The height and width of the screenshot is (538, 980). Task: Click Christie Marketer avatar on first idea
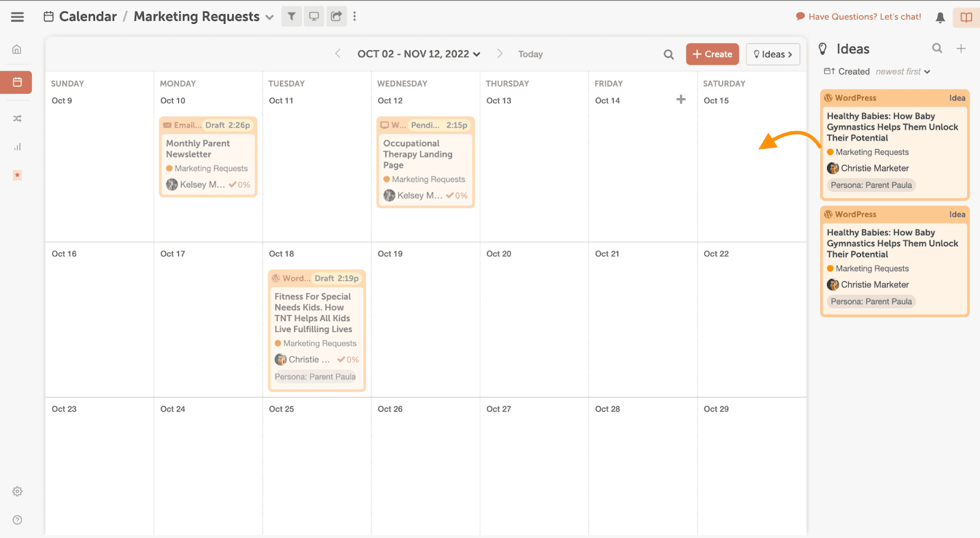tap(833, 168)
